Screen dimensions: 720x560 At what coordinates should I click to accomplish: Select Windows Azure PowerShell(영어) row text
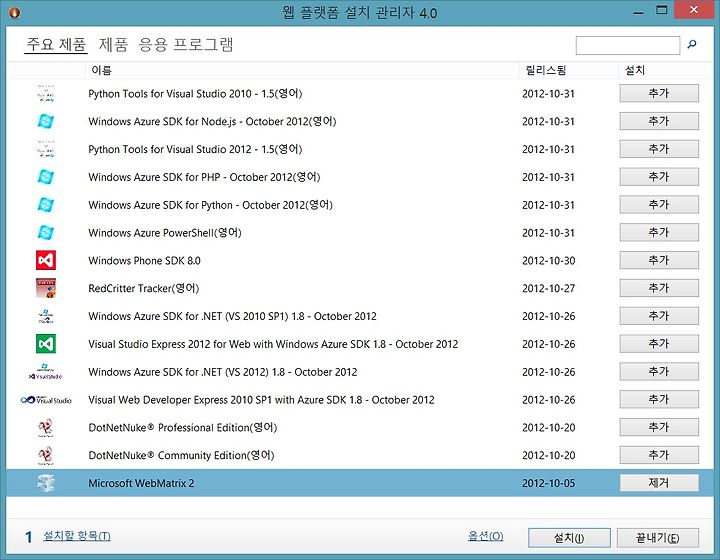pyautogui.click(x=164, y=233)
